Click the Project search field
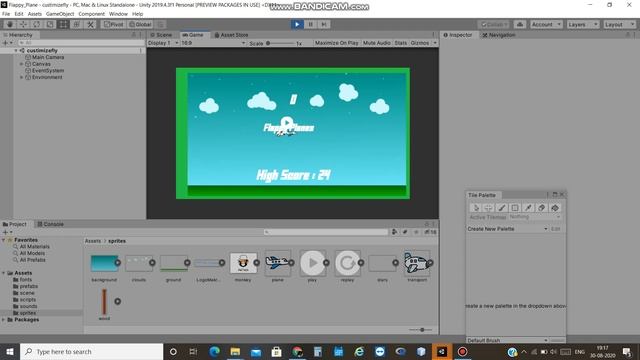 [x=326, y=232]
